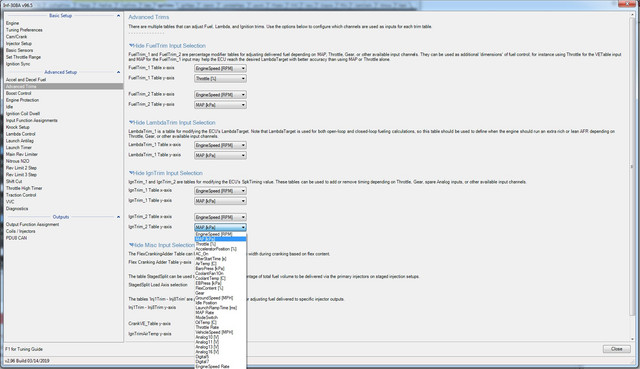
Task: Choose AirTemp [C] in the open list
Action: pos(220,264)
